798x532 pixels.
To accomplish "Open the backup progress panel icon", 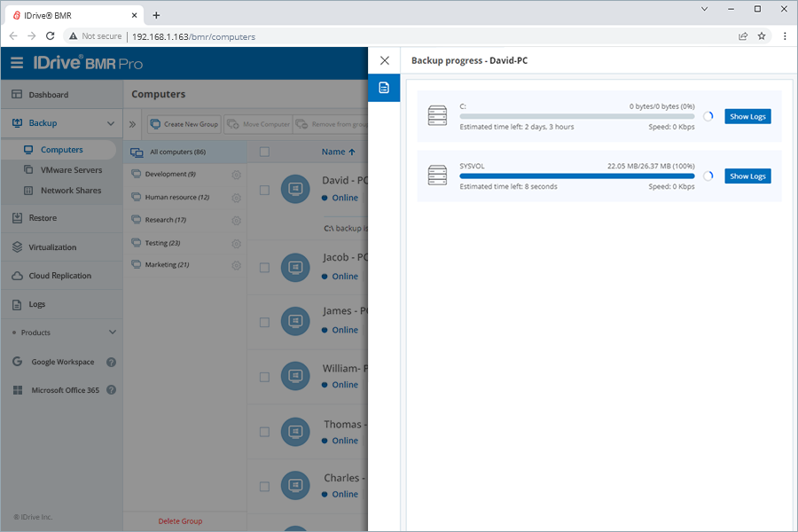I will [x=384, y=88].
